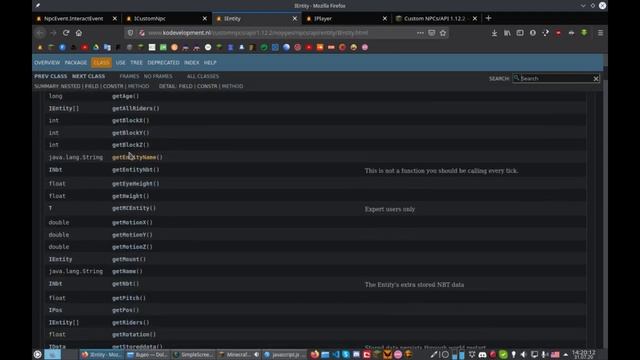Open the Google Drive bookmark icon
Viewport: 640px width, 360px height.
tap(96, 47)
